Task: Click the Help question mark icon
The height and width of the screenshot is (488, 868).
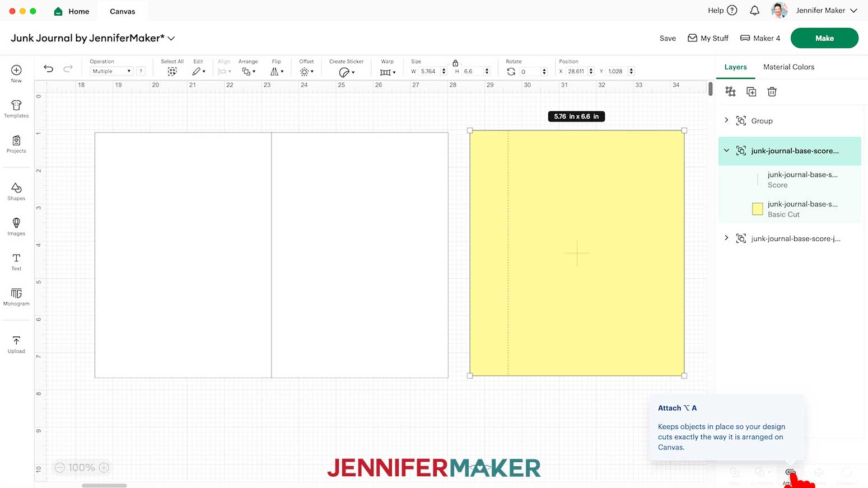Action: (732, 10)
